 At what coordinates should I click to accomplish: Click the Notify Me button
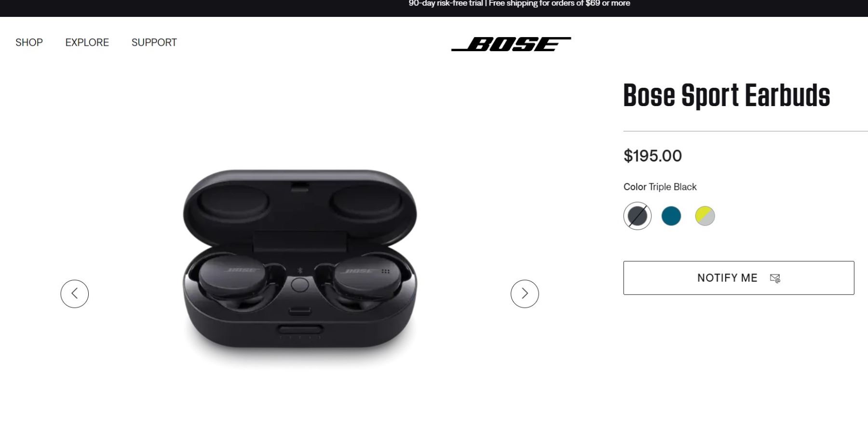[x=739, y=278]
